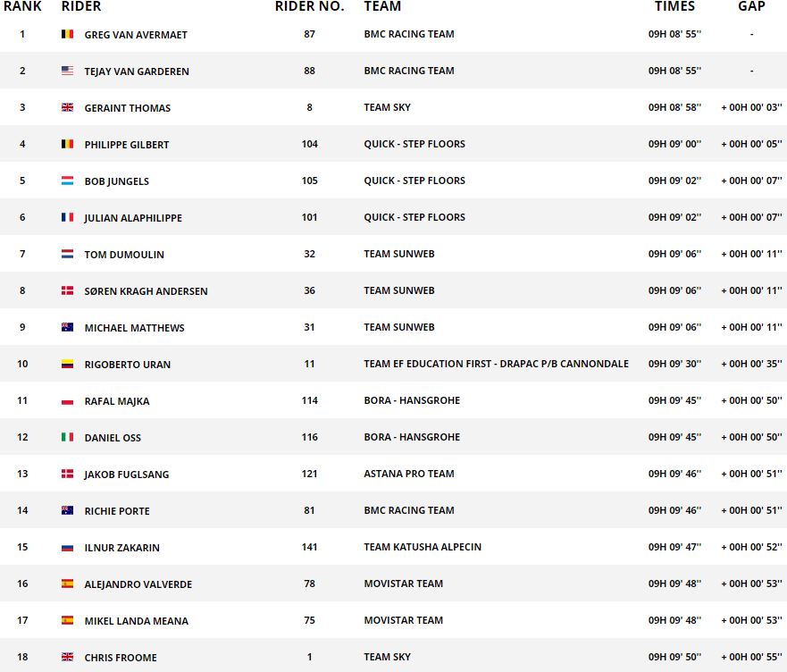The image size is (787, 672).
Task: Select Søren Kragh Andersen's row
Action: pos(393,290)
